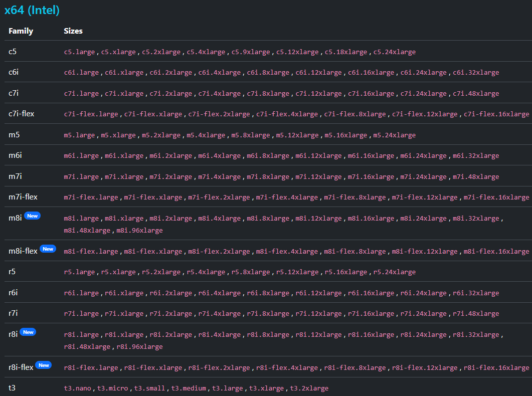Click m5.xlarge size code

tap(118, 135)
